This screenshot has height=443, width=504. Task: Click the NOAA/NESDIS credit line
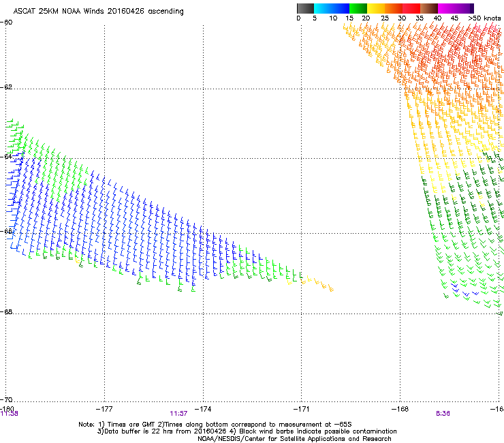pyautogui.click(x=294, y=439)
